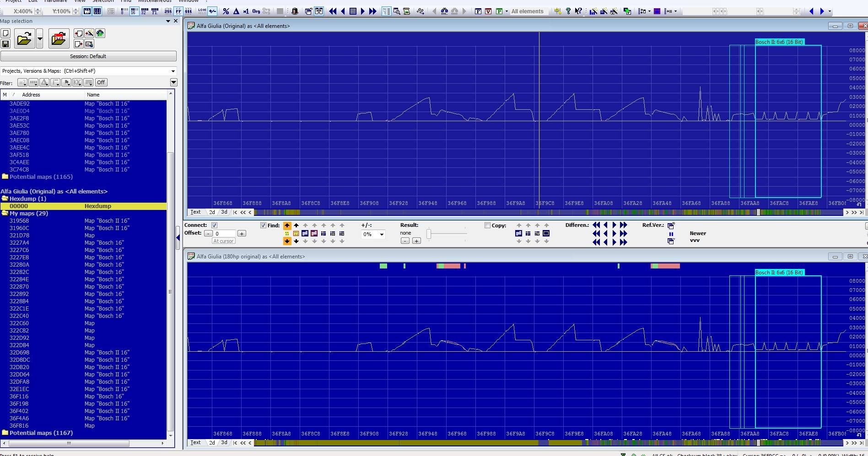This screenshot has height=456, width=868.
Task: Open Map selection panel menu arrow
Action: 168,21
